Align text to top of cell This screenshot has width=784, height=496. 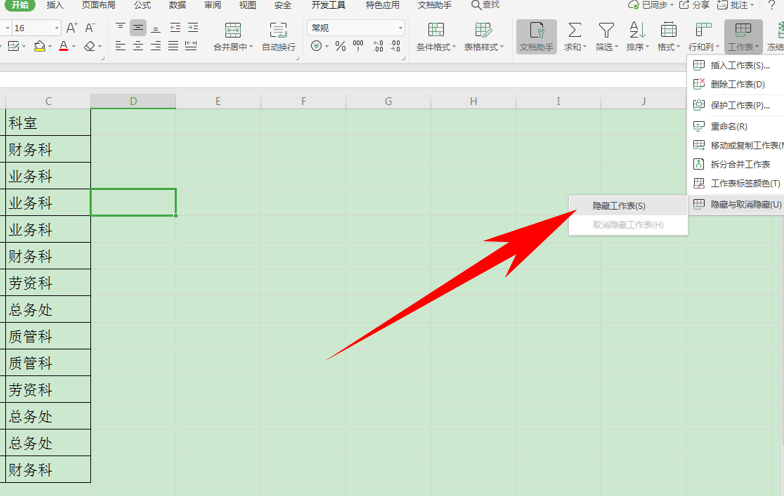(120, 28)
